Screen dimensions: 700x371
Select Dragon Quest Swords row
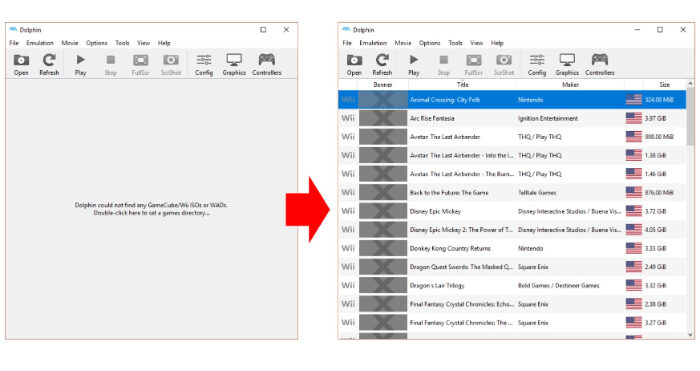click(512, 267)
